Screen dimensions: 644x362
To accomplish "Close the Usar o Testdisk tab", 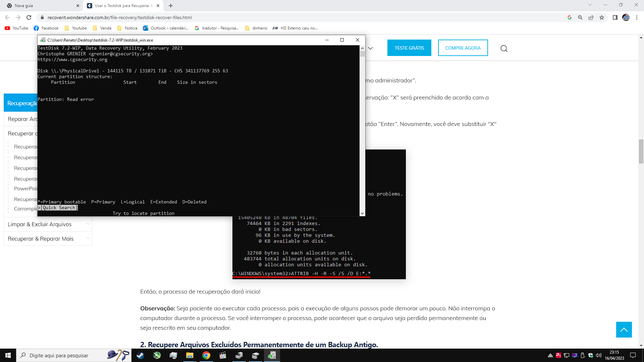I will coord(158,6).
